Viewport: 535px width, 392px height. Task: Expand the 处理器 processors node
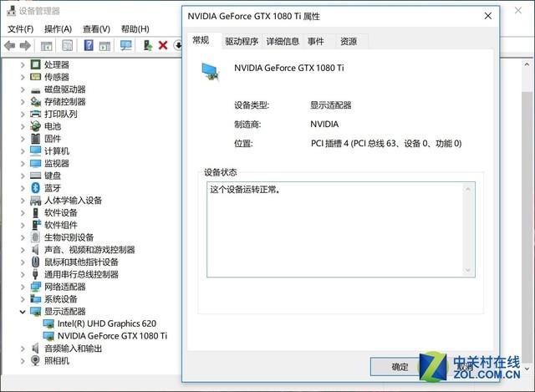tap(23, 64)
